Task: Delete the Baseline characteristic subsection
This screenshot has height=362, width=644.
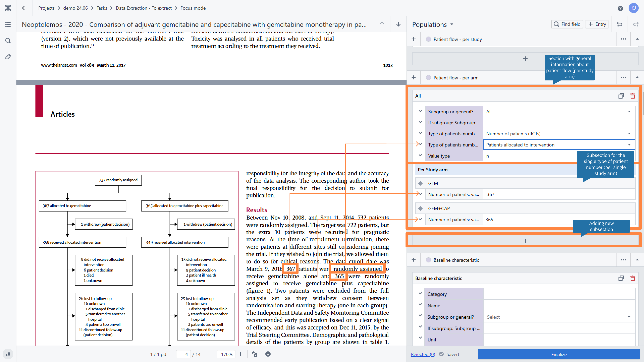Action: (632, 278)
